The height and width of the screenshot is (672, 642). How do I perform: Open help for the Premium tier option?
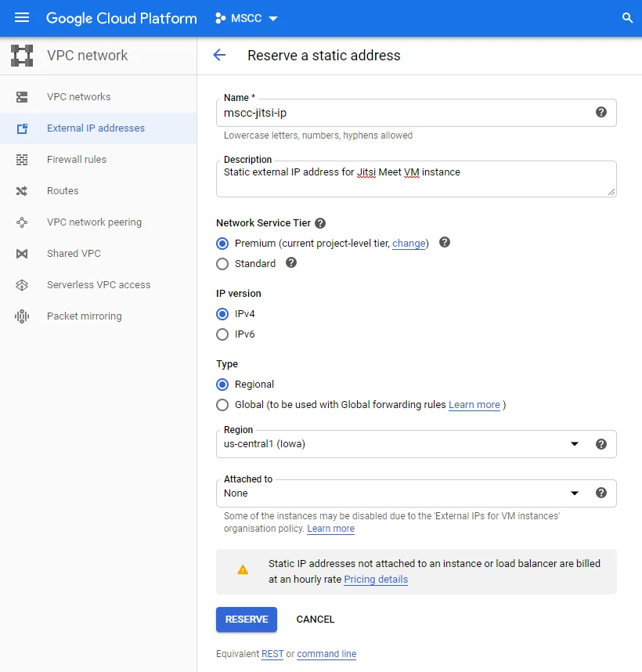(445, 242)
